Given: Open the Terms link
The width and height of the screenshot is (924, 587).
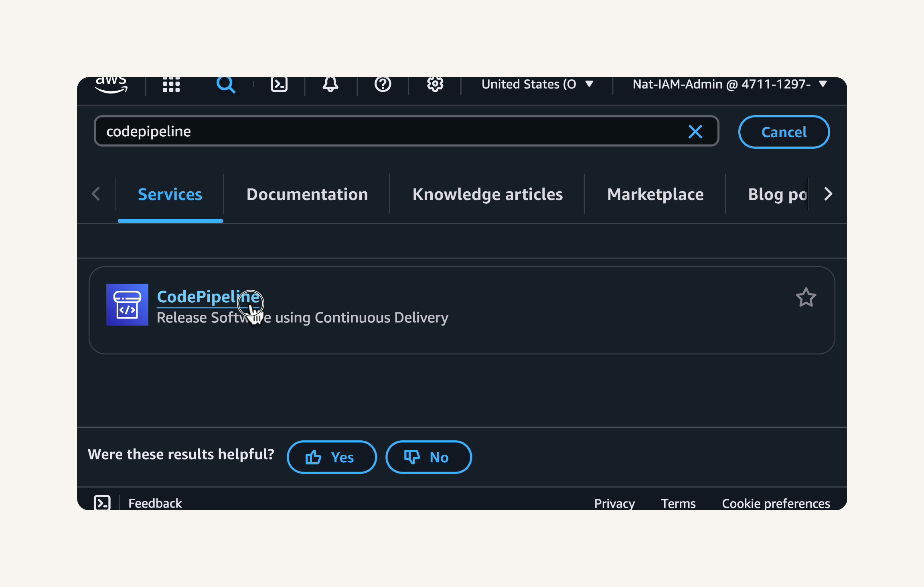Looking at the screenshot, I should click(678, 503).
